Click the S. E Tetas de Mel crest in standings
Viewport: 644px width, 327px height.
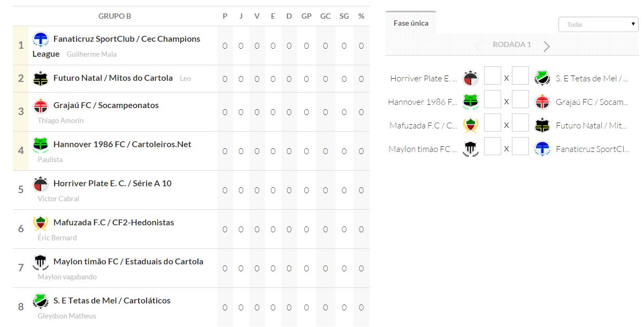pos(41,301)
